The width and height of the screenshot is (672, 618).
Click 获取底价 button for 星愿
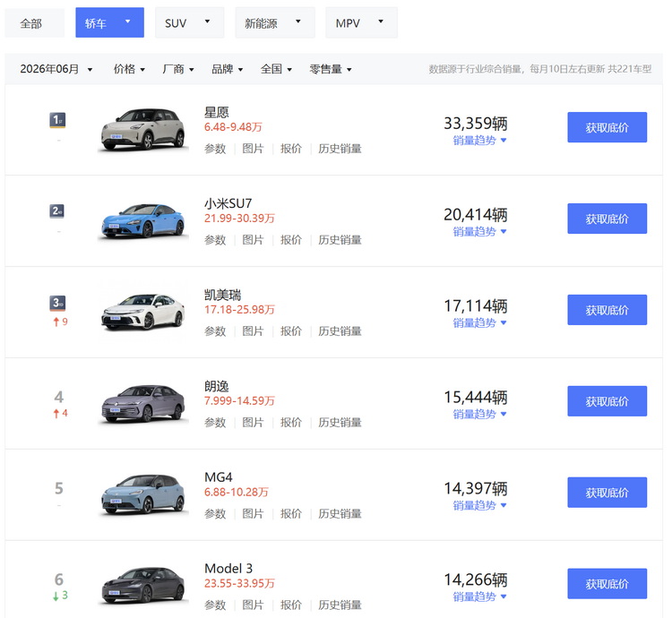pos(607,127)
